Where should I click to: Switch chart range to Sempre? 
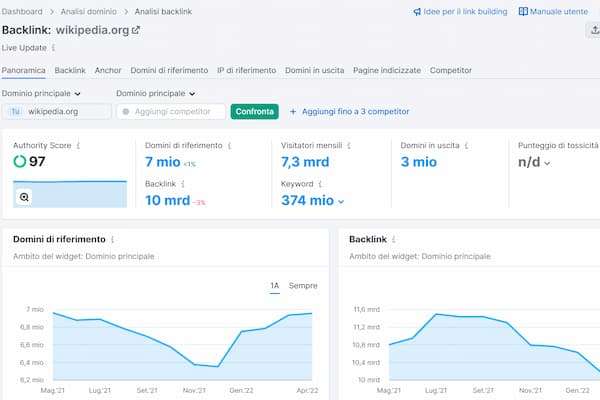coord(303,286)
